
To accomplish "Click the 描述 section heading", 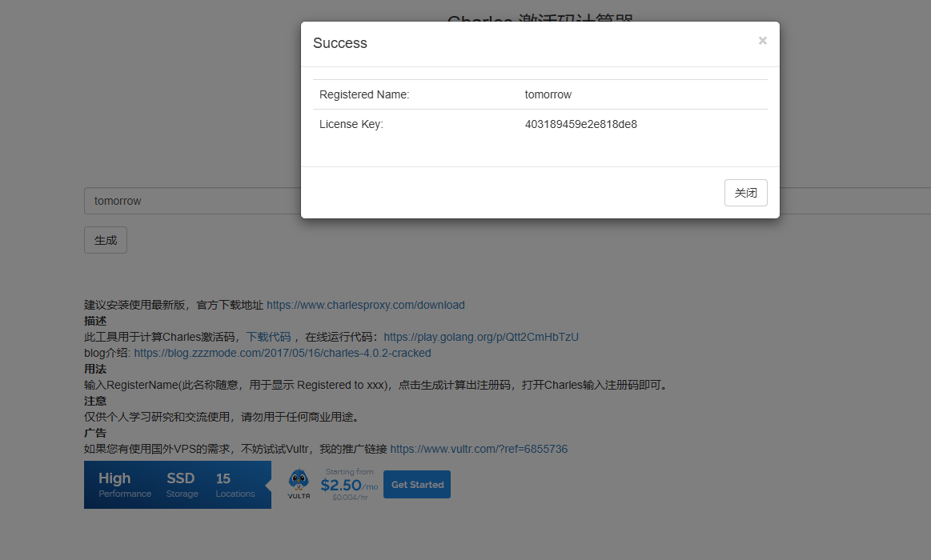I will [95, 321].
